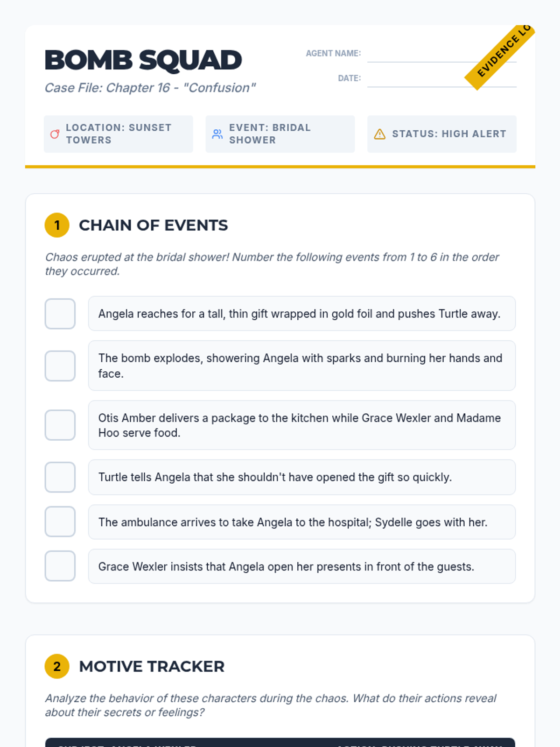Click the order box for bomb explodes event

tap(60, 366)
